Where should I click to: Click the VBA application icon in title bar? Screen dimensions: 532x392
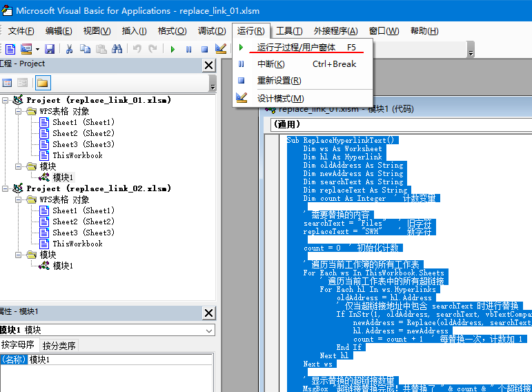tap(7, 10)
